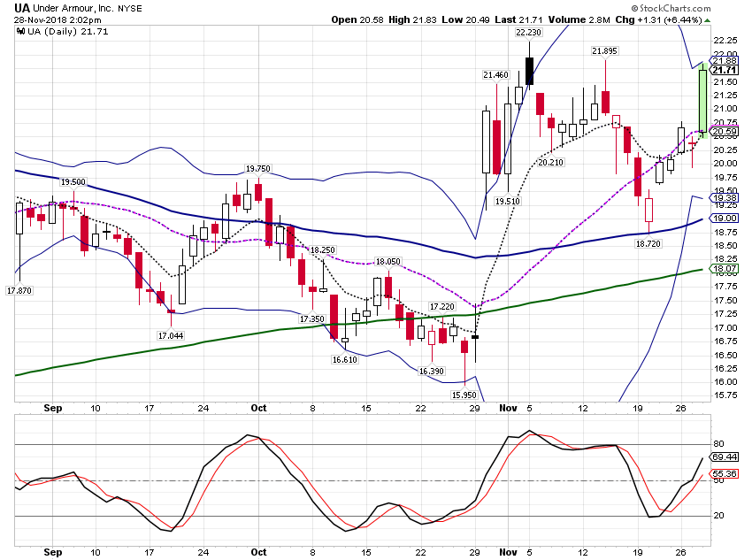Image resolution: width=752 pixels, height=560 pixels.
Task: Click the bold 21.71 last-price axis tag
Action: 725,71
